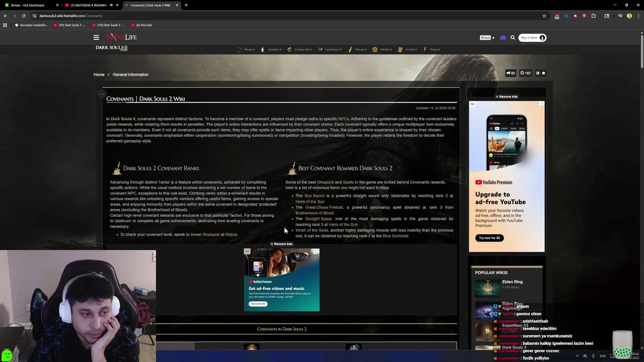Click the FextraLife logo
Screen dimensions: 644x362
point(121,37)
